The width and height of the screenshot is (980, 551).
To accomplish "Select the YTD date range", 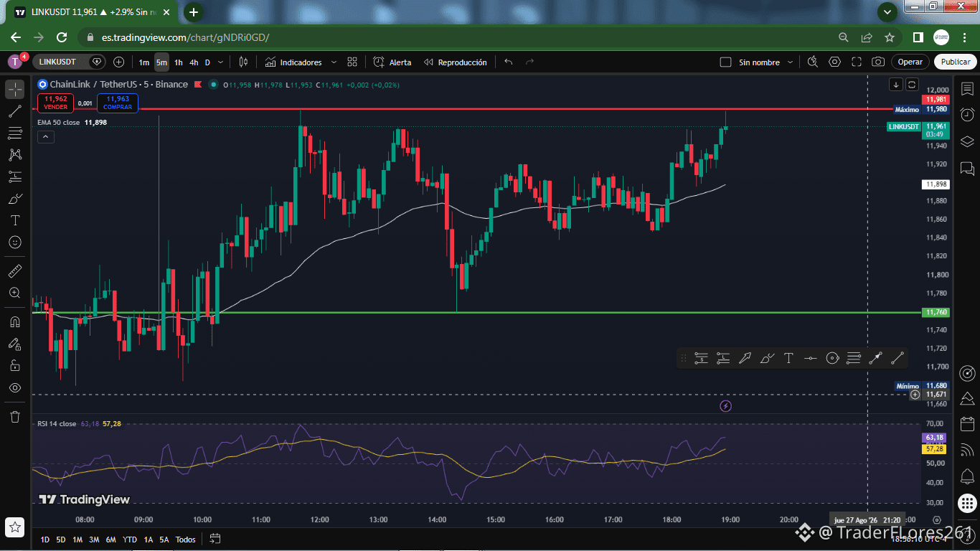I will (130, 540).
